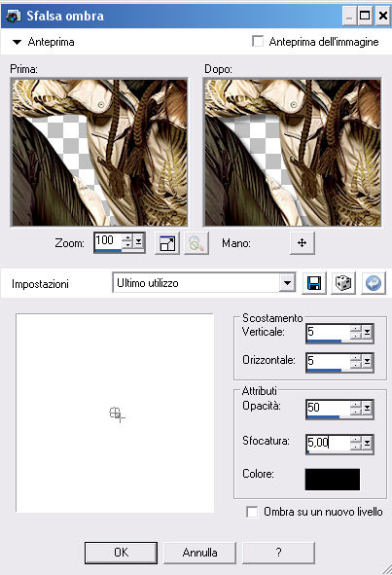
Task: Click the reset to default arrow icon
Action: (x=374, y=283)
